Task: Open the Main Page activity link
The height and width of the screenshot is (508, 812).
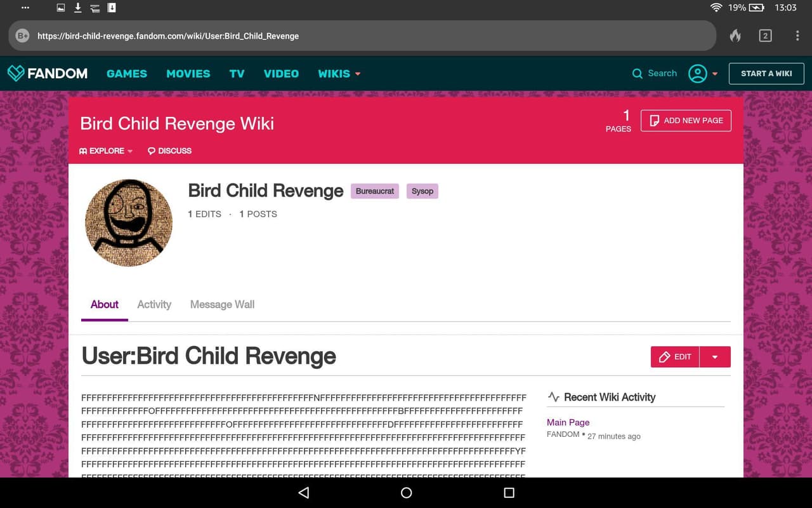Action: [568, 422]
